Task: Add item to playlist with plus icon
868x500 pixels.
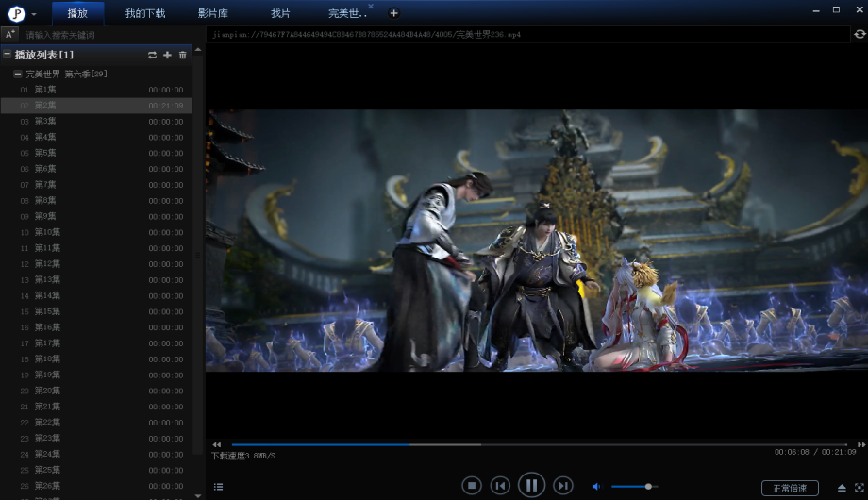Action: pyautogui.click(x=167, y=55)
